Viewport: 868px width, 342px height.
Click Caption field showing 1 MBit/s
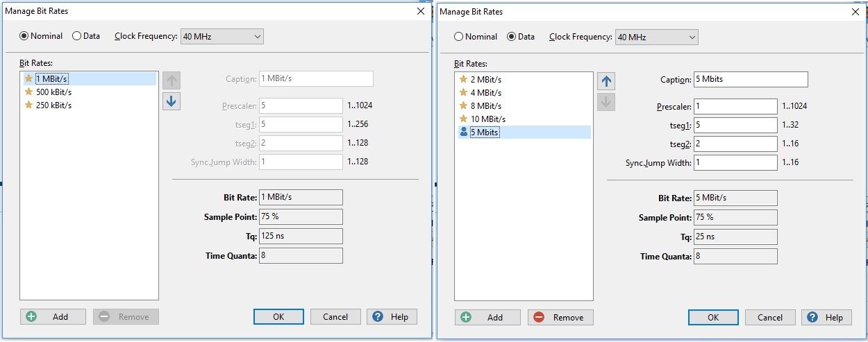coord(316,78)
